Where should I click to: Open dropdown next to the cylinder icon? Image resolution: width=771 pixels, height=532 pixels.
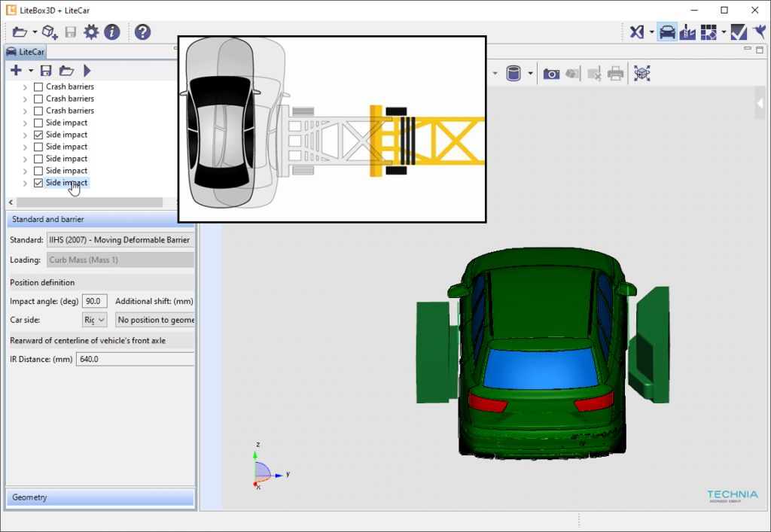click(530, 74)
